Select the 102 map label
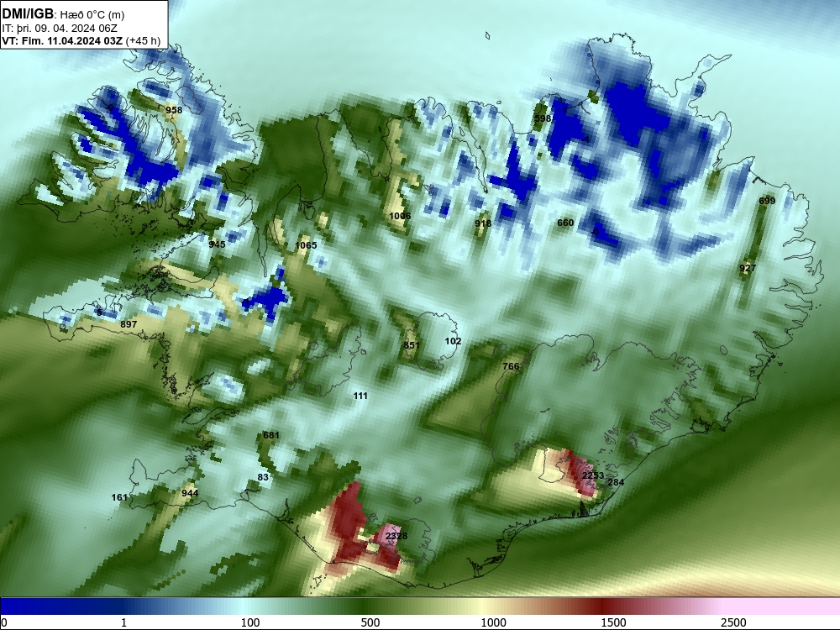Viewport: 840px width, 630px height. 453,341
